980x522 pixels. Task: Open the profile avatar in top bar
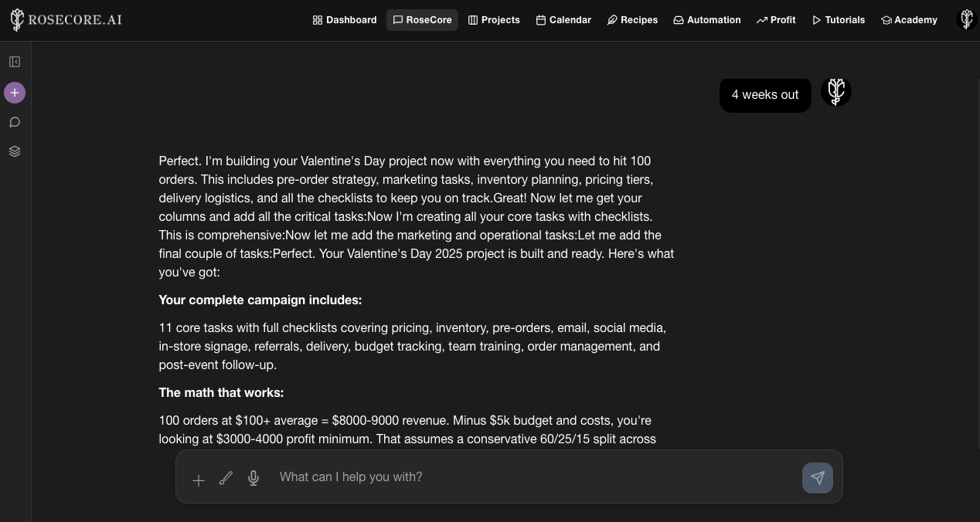click(966, 19)
